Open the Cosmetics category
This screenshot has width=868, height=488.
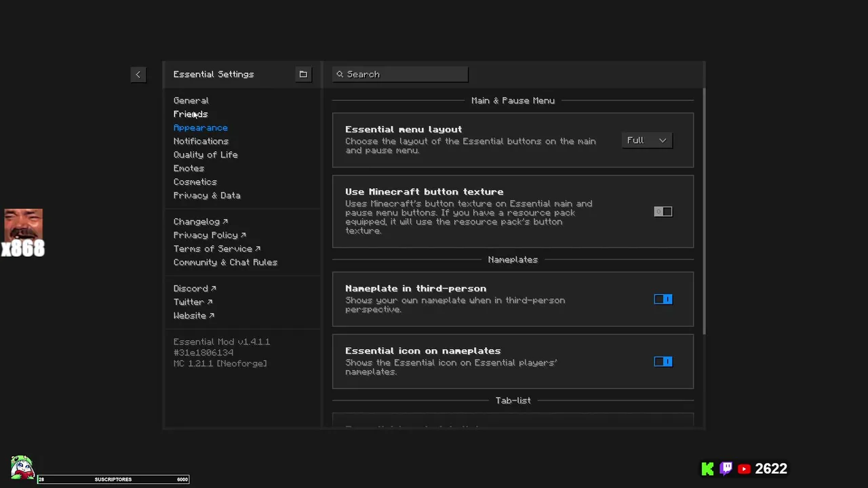(x=195, y=182)
